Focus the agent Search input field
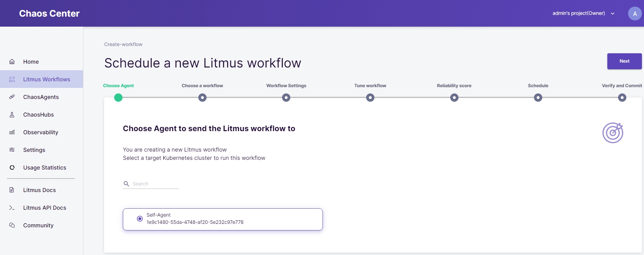The height and width of the screenshot is (255, 644). 155,184
